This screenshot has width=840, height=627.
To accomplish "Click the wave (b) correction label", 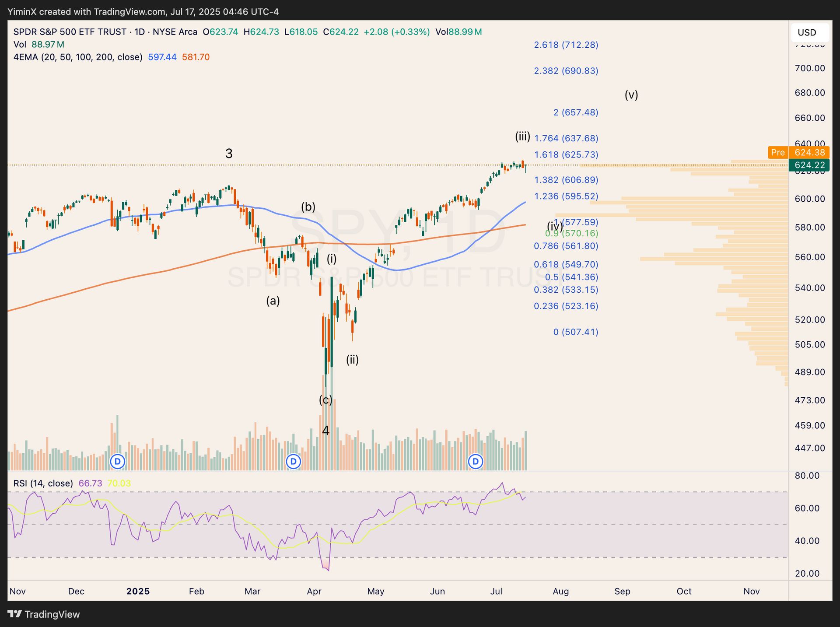I will (x=308, y=207).
